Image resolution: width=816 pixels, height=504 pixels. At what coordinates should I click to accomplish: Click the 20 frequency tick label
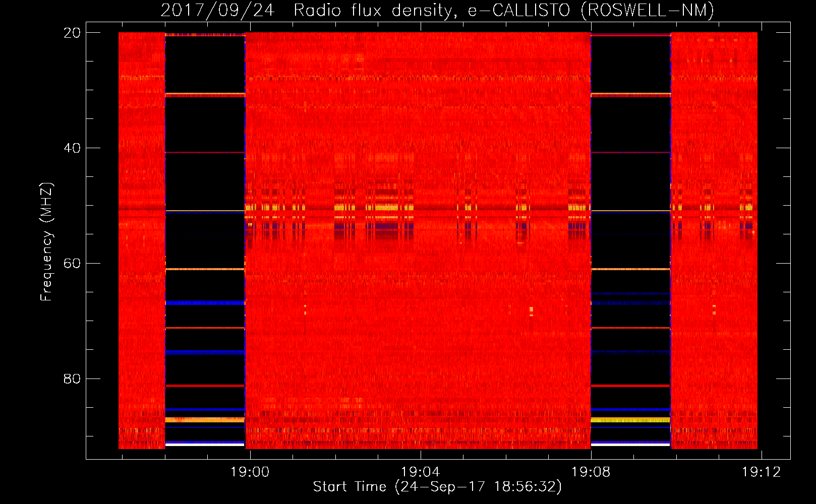[x=72, y=33]
